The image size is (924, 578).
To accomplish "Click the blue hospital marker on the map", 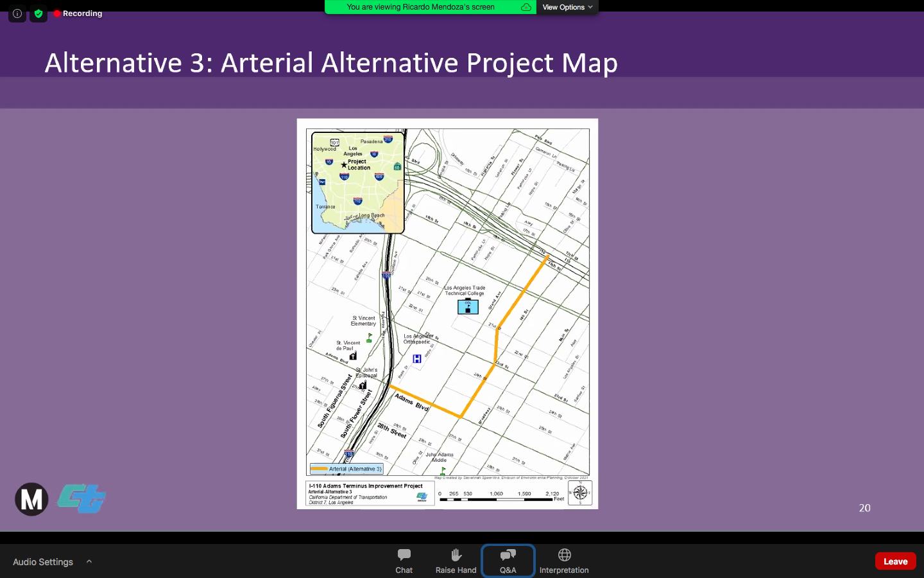I will [x=417, y=358].
